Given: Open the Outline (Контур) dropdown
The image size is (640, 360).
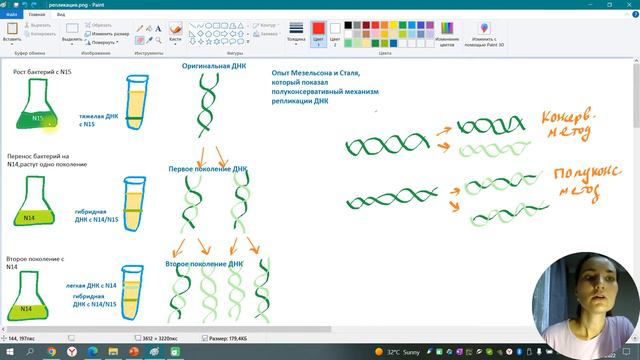Looking at the screenshot, I should coord(266,25).
